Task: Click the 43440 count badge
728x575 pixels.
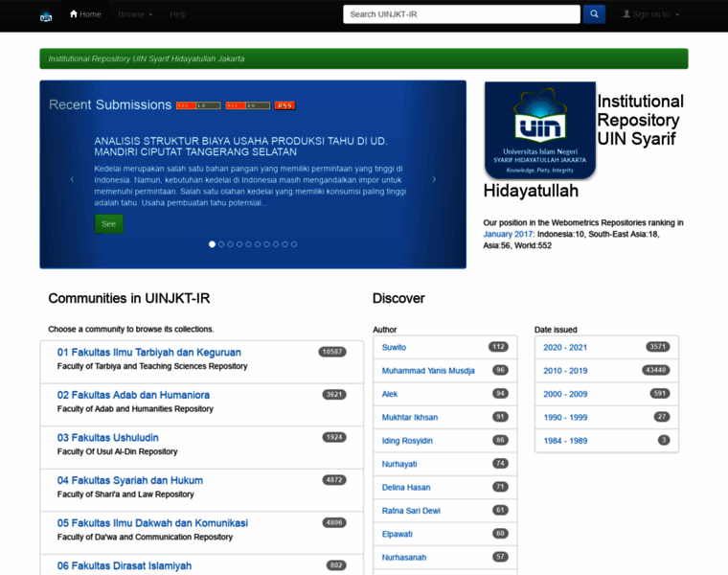Action: pos(656,370)
